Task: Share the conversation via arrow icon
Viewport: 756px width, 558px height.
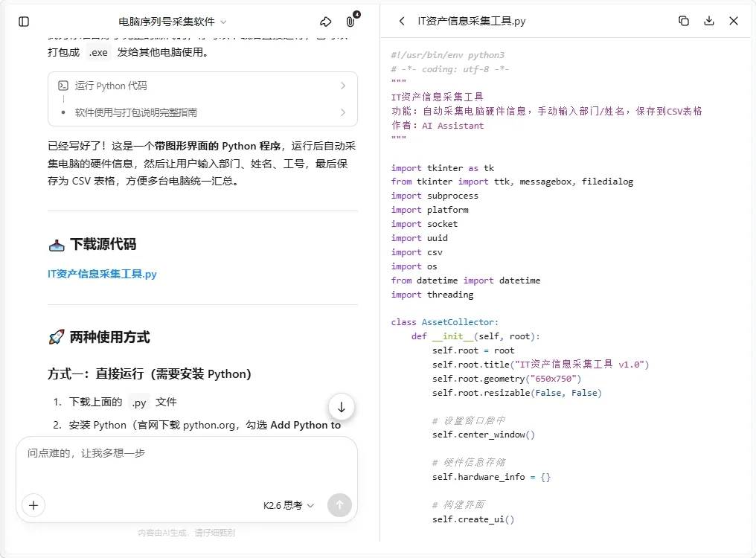Action: [x=326, y=22]
